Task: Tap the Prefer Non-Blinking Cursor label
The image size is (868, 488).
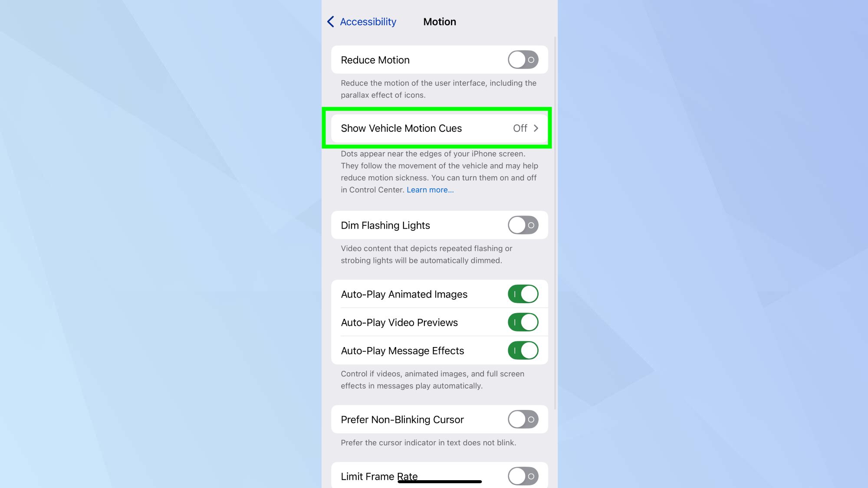Action: click(x=402, y=420)
